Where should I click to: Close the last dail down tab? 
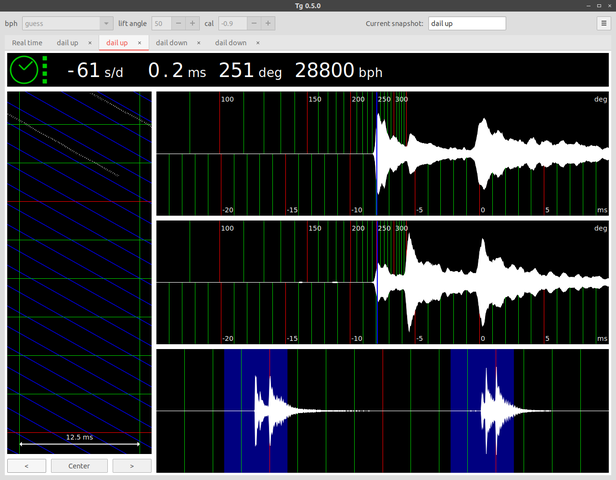tap(258, 43)
